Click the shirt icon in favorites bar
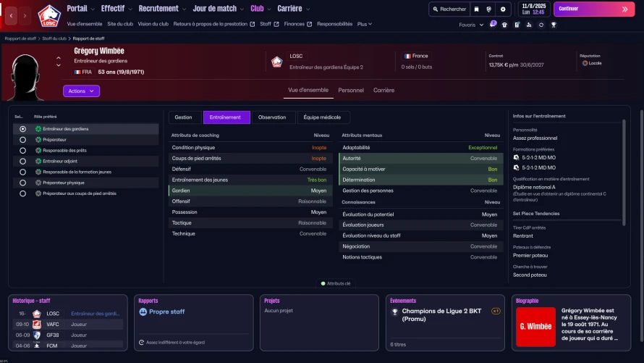This screenshot has width=644, height=363. tap(504, 25)
